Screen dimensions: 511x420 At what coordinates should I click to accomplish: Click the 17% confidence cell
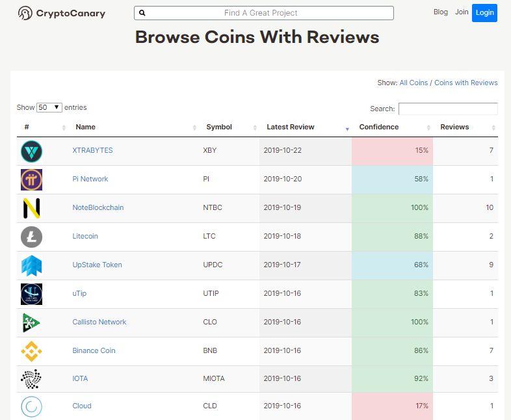click(393, 406)
